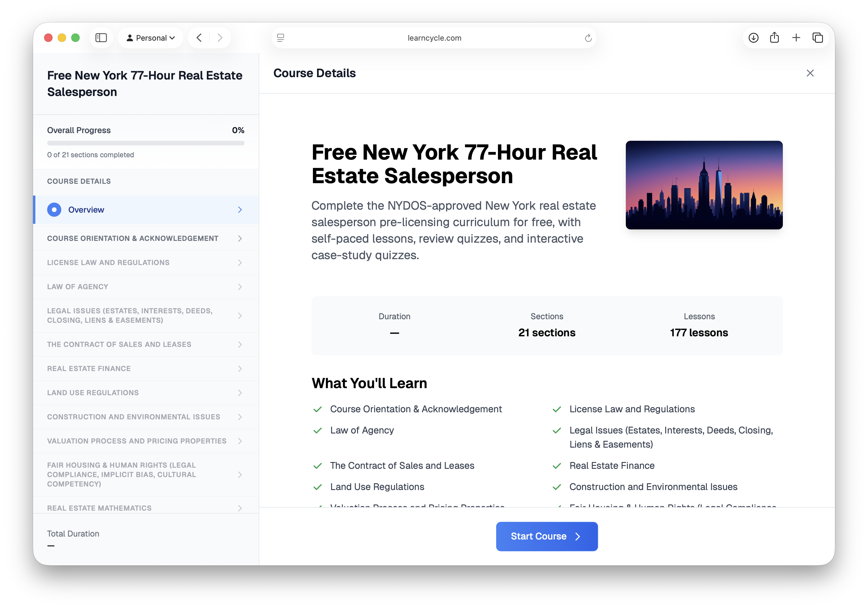This screenshot has width=868, height=609.
Task: Click the sidebar course title heading
Action: point(144,84)
